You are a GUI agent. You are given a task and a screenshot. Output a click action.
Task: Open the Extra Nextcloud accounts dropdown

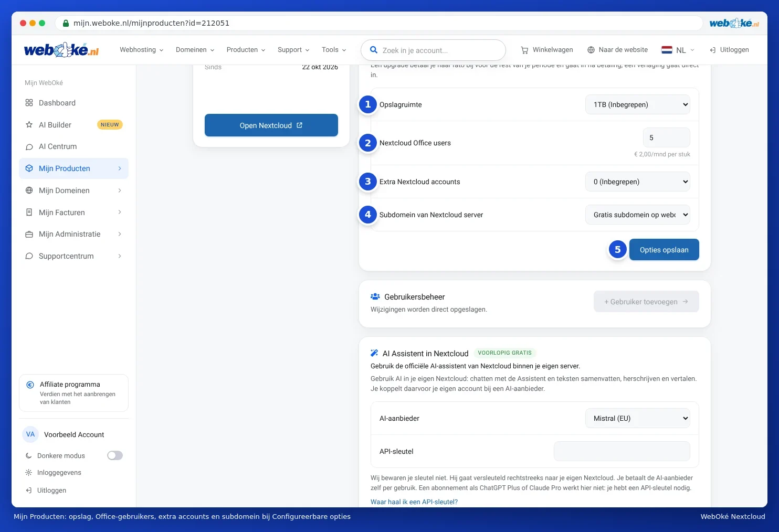[638, 182]
